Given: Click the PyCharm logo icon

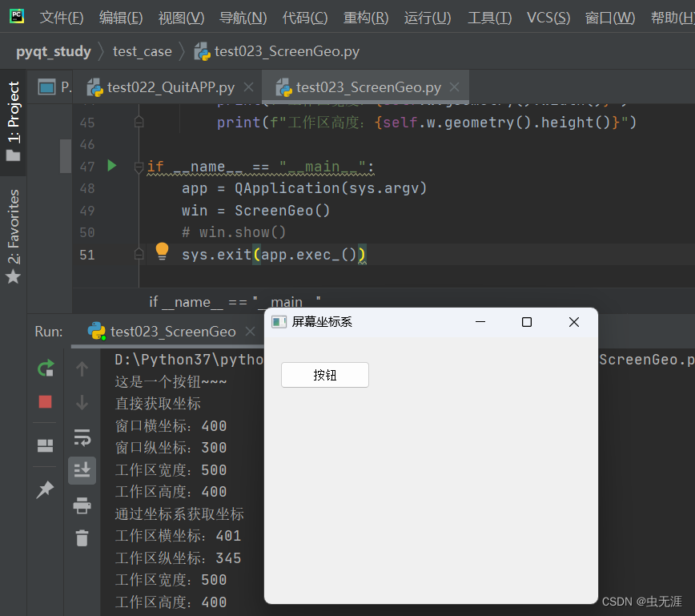Looking at the screenshot, I should click(x=17, y=16).
